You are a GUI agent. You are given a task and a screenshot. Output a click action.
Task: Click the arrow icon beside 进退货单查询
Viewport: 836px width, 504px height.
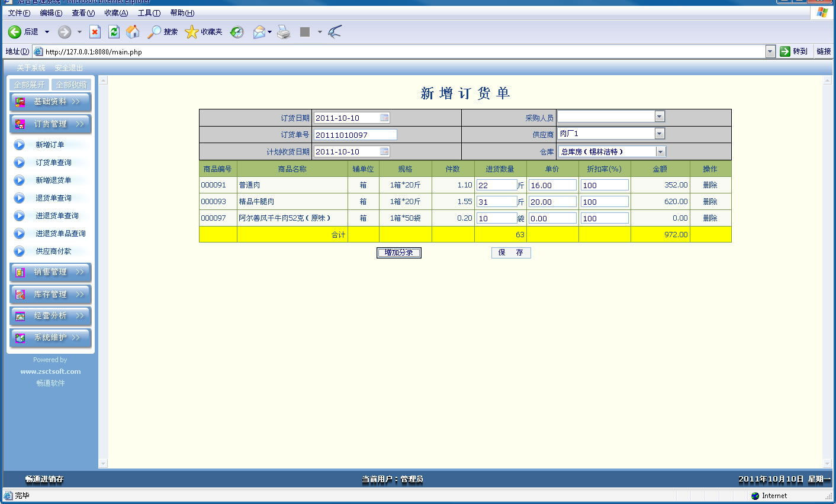click(x=20, y=216)
